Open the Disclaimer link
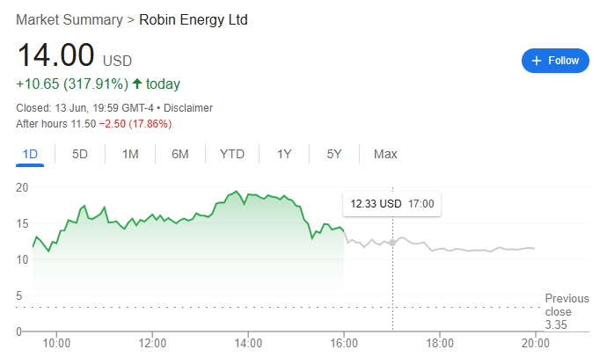Viewport: 607px width, 364px height. tap(188, 108)
